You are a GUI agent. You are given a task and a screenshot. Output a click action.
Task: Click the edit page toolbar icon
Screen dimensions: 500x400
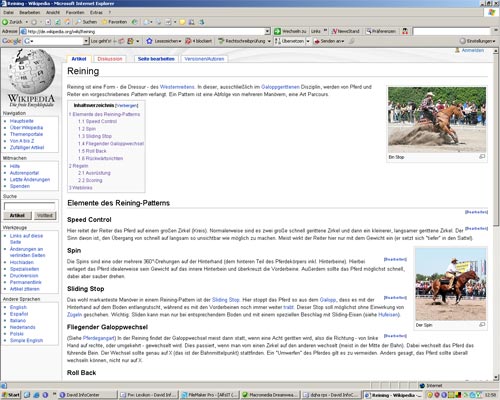click(168, 22)
